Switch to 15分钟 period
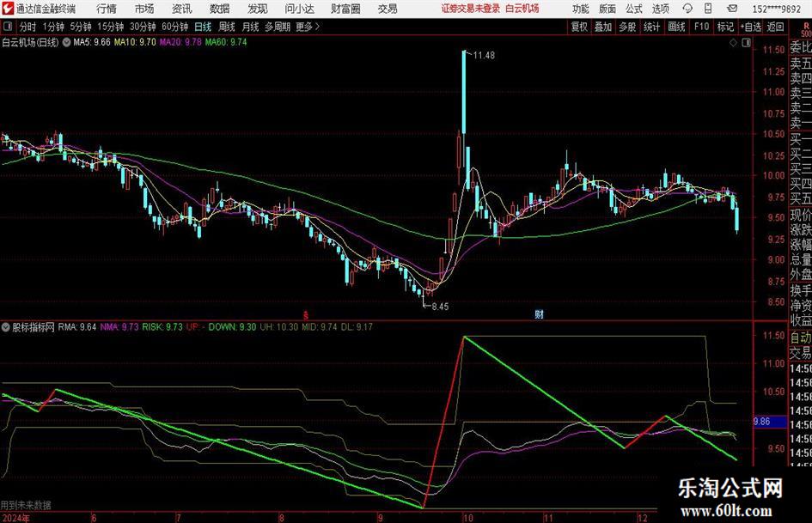This screenshot has height=523, width=812. click(110, 27)
